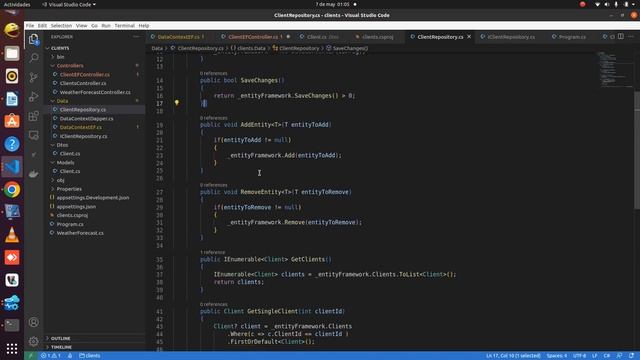640x360 pixels.
Task: Click the notifications bell in status bar
Action: (x=631, y=356)
